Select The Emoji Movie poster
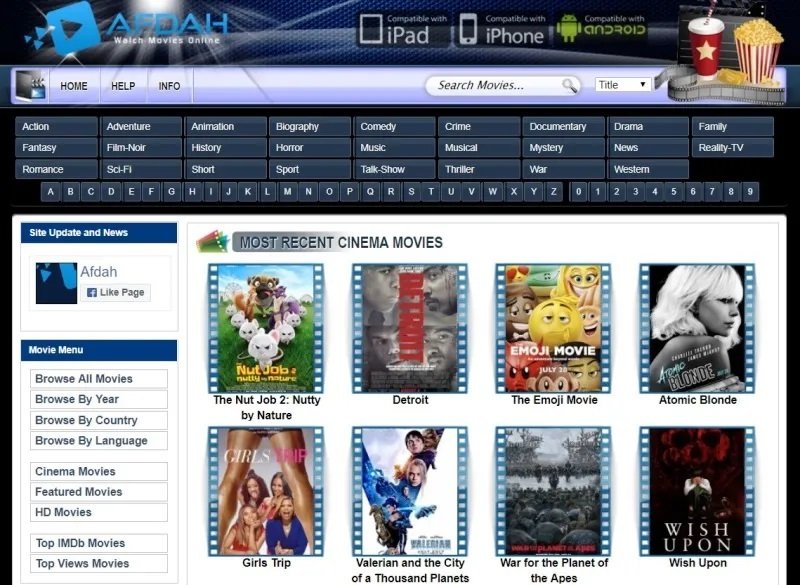This screenshot has height=585, width=800. pos(553,328)
